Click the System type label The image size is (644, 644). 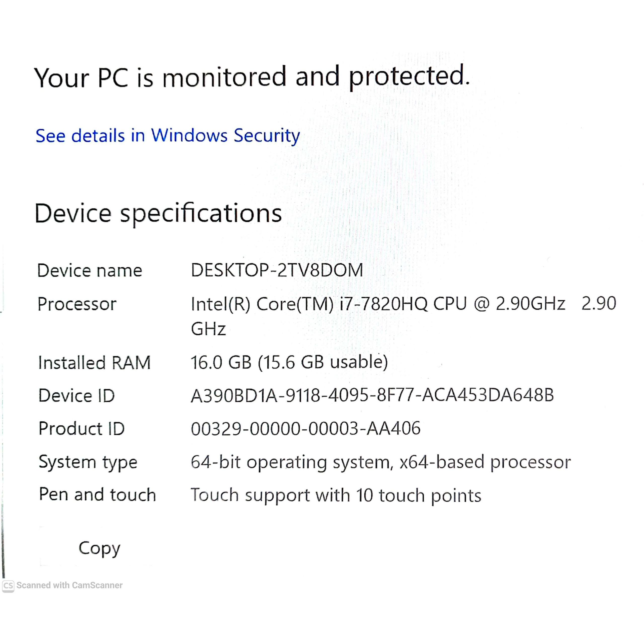[x=88, y=462]
